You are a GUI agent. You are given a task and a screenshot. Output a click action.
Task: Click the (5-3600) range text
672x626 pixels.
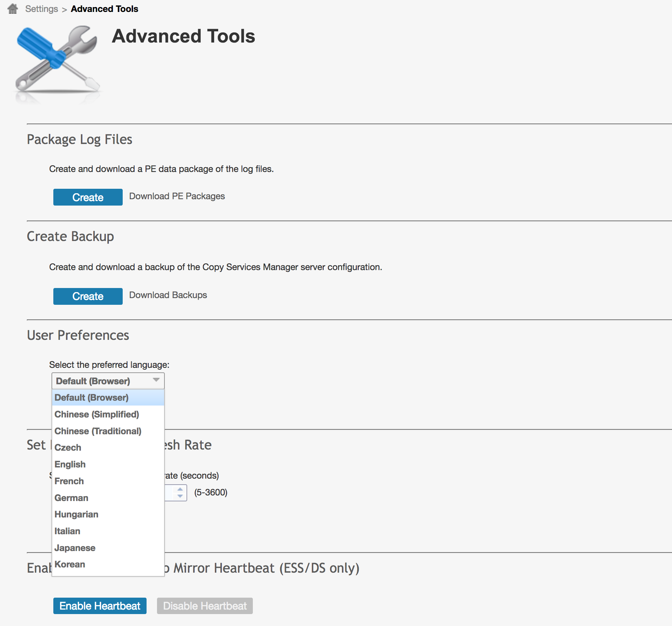click(x=211, y=492)
